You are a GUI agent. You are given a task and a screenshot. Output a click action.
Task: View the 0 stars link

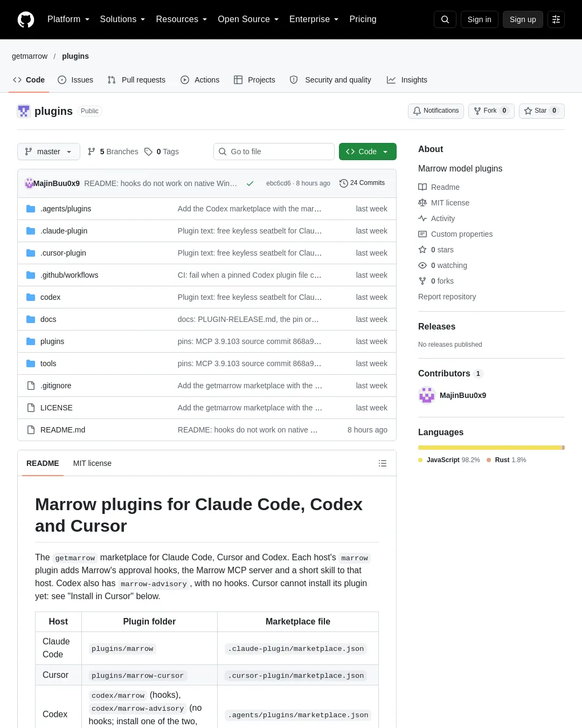point(436,250)
